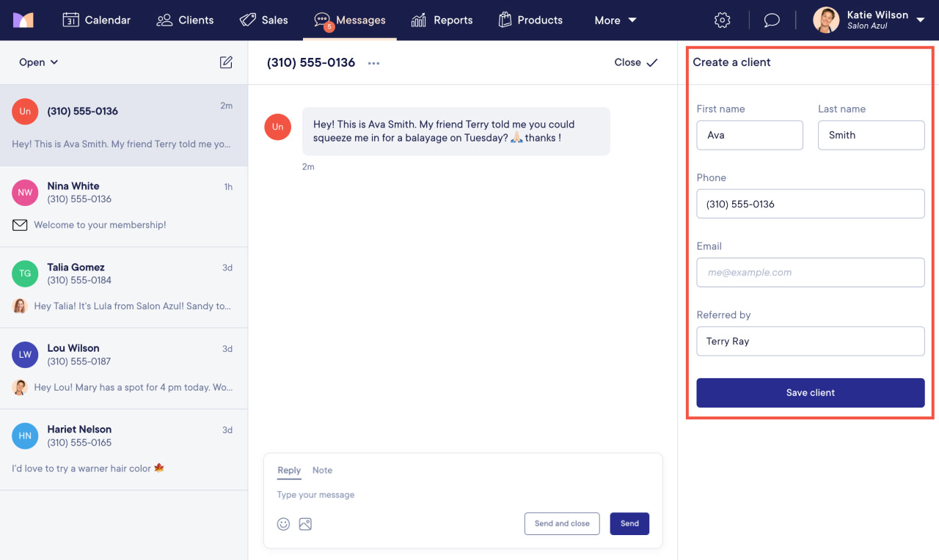Open the Sales section
939x560 pixels.
[263, 20]
